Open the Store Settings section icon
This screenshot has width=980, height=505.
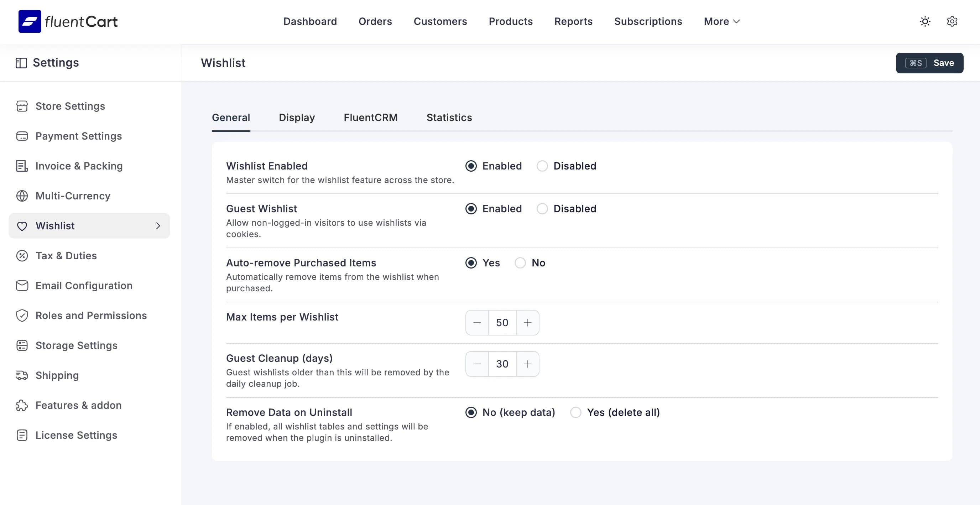tap(22, 106)
